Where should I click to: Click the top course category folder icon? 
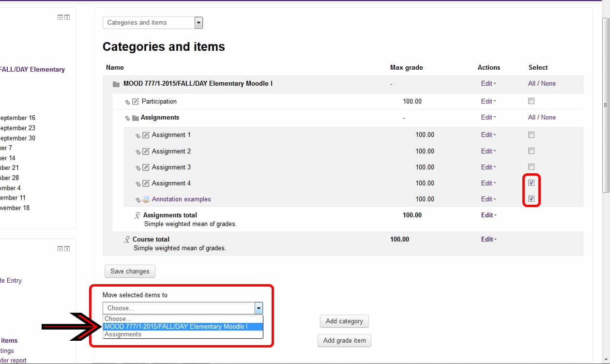point(116,84)
